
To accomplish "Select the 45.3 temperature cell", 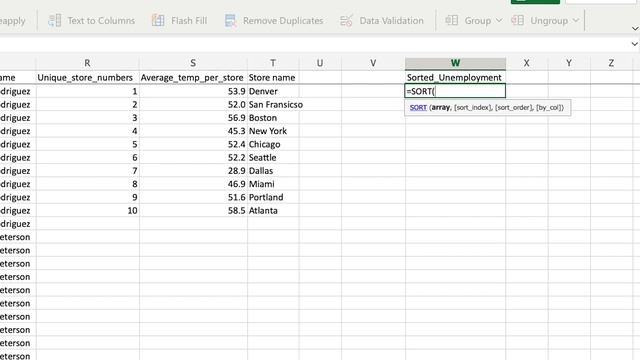I will (193, 131).
